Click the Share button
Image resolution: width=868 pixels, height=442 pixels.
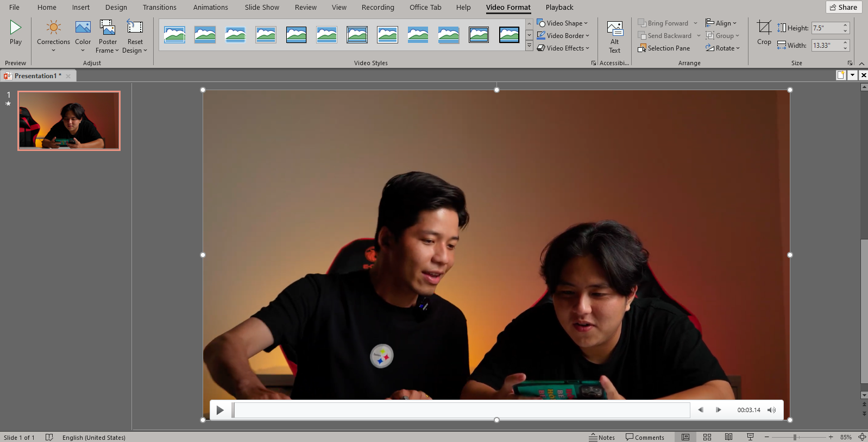click(x=844, y=7)
